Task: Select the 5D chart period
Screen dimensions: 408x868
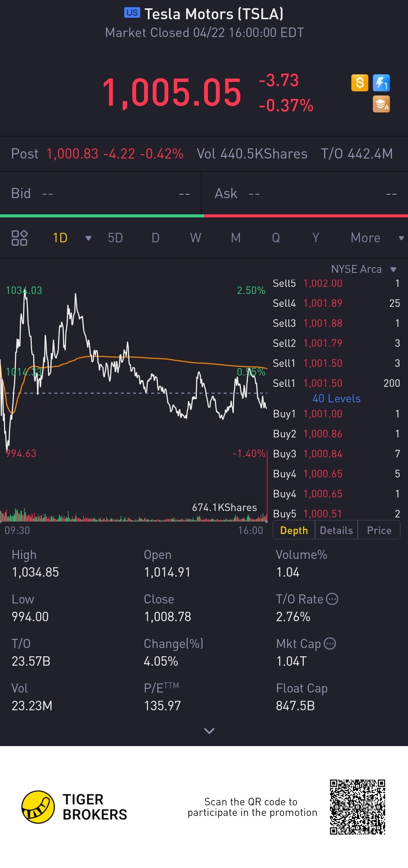Action: click(115, 238)
